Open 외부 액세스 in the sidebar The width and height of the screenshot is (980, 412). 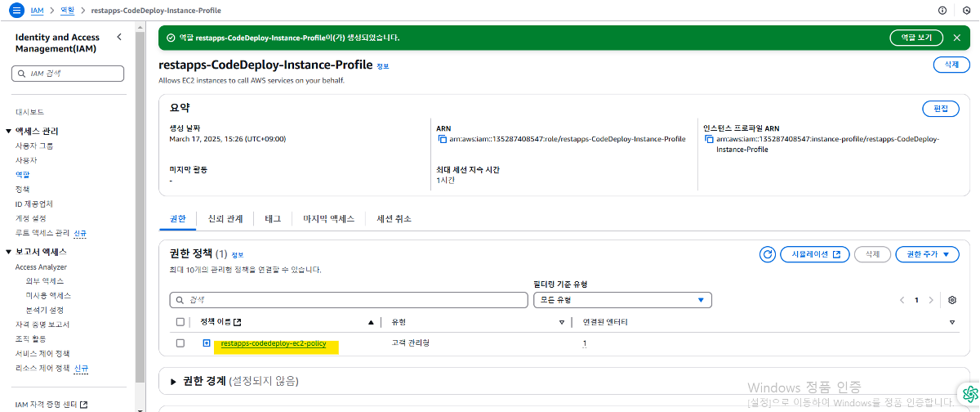click(45, 281)
